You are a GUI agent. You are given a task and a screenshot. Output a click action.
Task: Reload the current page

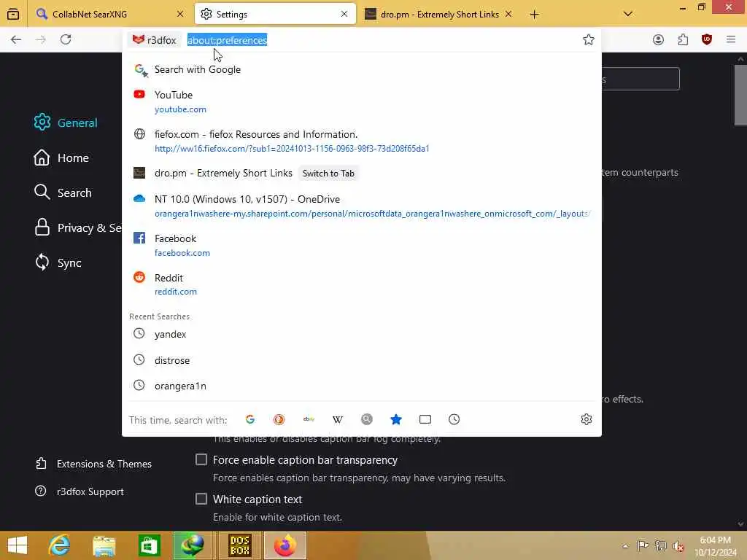(x=66, y=39)
